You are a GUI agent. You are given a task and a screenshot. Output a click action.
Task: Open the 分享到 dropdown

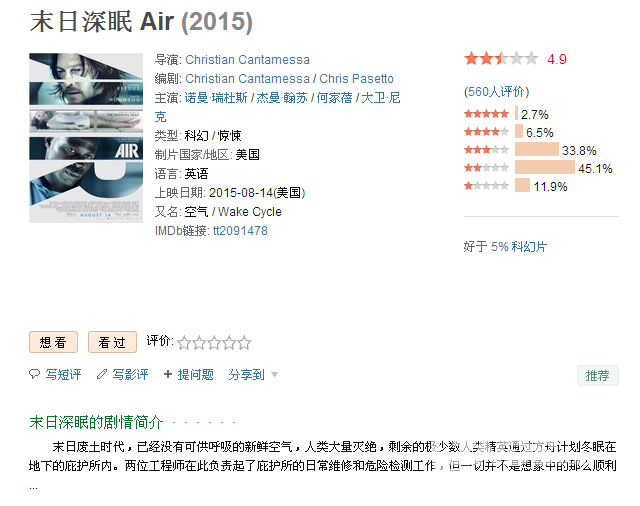coord(253,375)
